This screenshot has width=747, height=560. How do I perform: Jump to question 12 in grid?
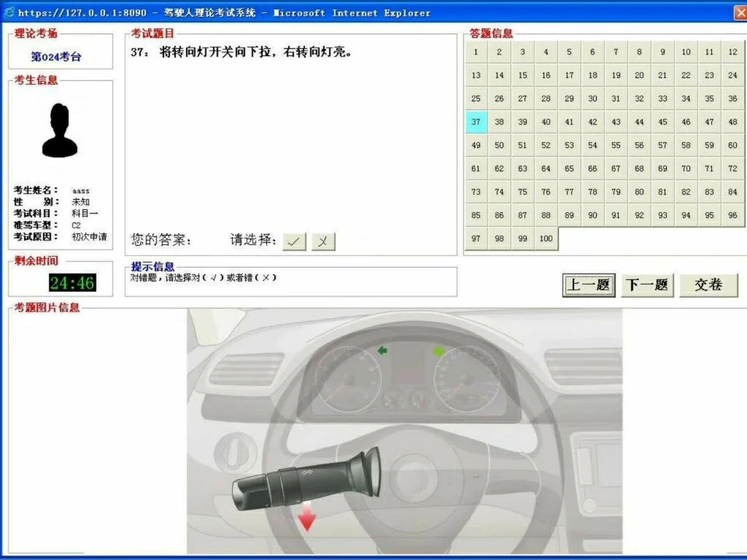click(x=732, y=52)
